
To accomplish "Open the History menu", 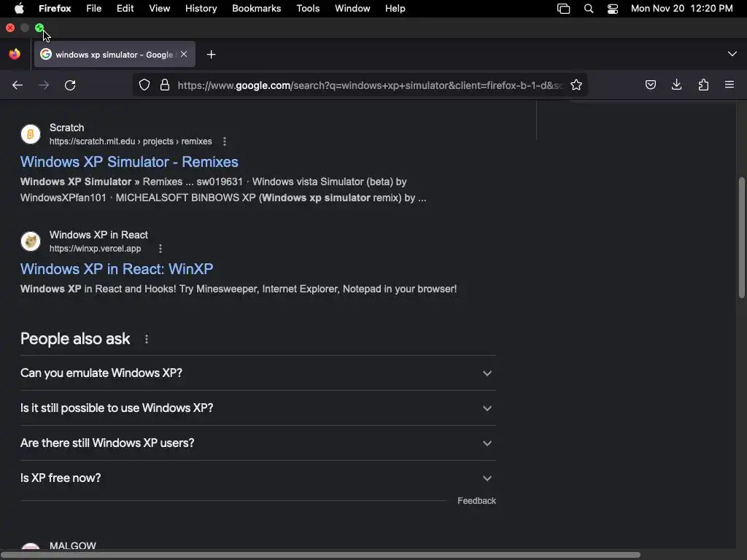I will pos(201,9).
